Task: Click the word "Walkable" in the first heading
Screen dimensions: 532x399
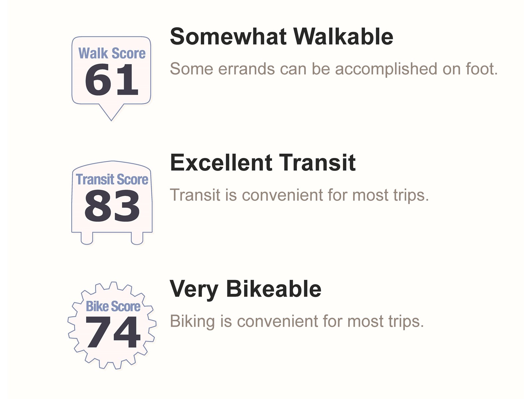Action: [343, 36]
